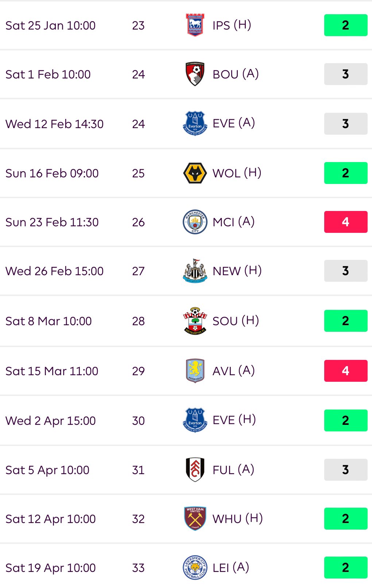Click the grey difficulty 3 badge for BOU

(346, 74)
